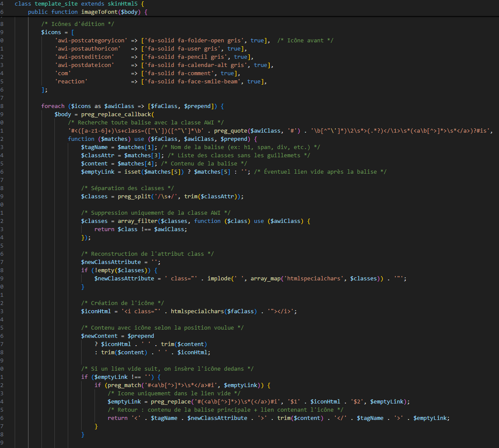This screenshot has height=448, width=499.
Task: Click the 'fa-solid fa-calendar-alt gris' string
Action: click(x=196, y=65)
